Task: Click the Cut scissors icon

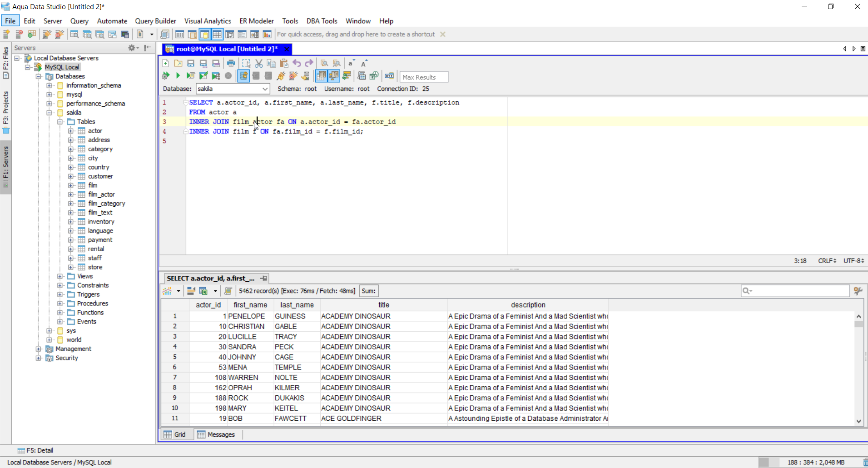Action: tap(259, 64)
